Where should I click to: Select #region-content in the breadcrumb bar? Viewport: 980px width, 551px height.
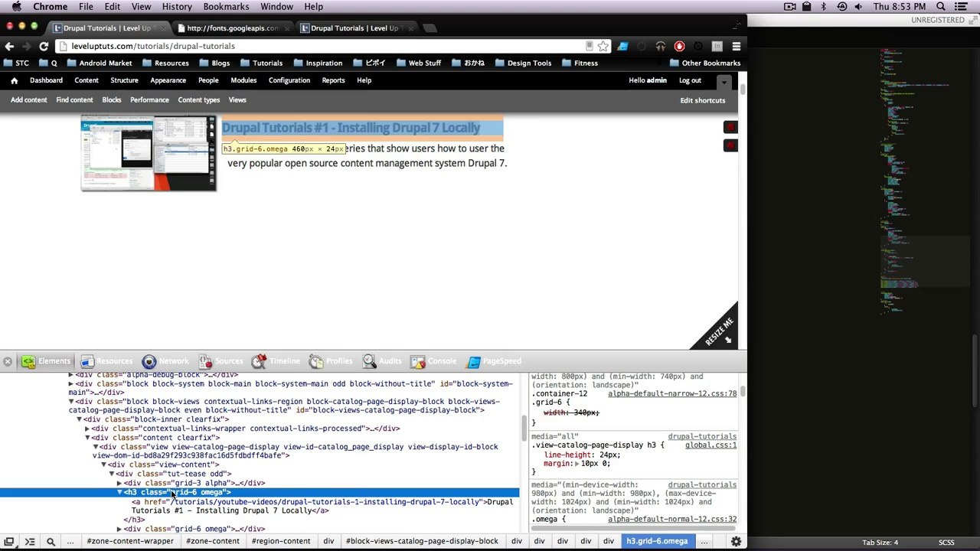[281, 541]
